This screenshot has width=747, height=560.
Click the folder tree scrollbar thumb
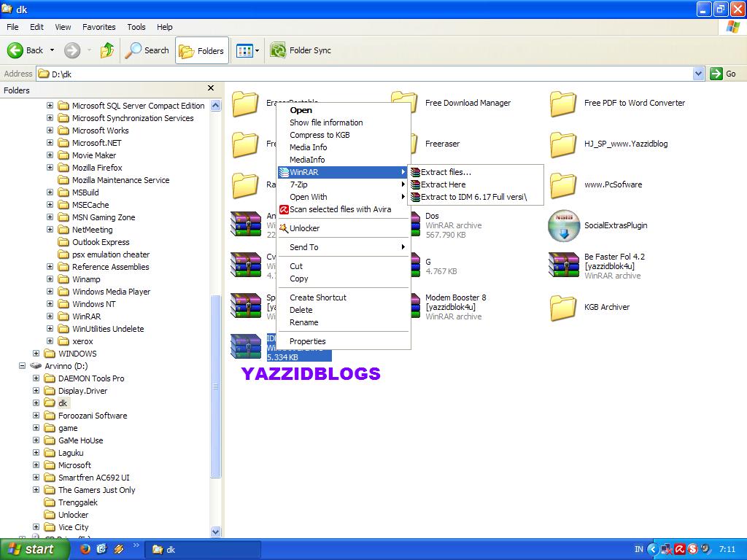click(215, 386)
